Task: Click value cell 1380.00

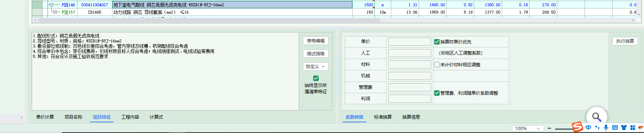Action: (488, 5)
